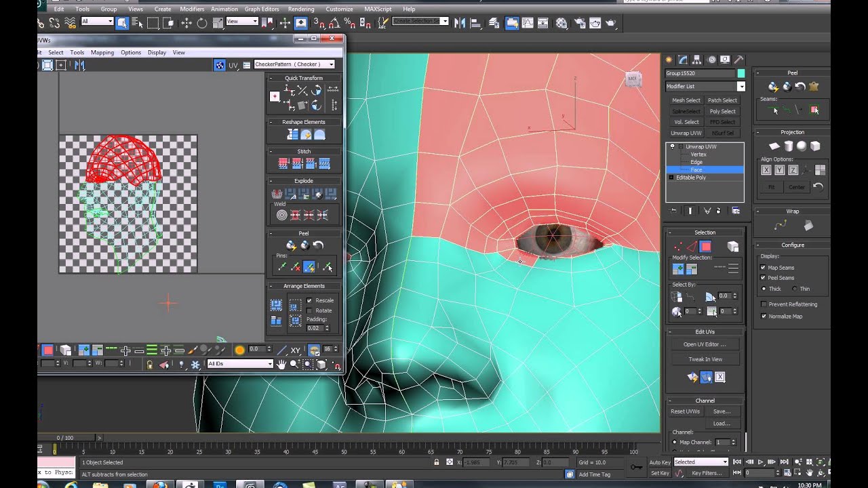Click Quick Peel icon in UV editor

[x=292, y=245]
